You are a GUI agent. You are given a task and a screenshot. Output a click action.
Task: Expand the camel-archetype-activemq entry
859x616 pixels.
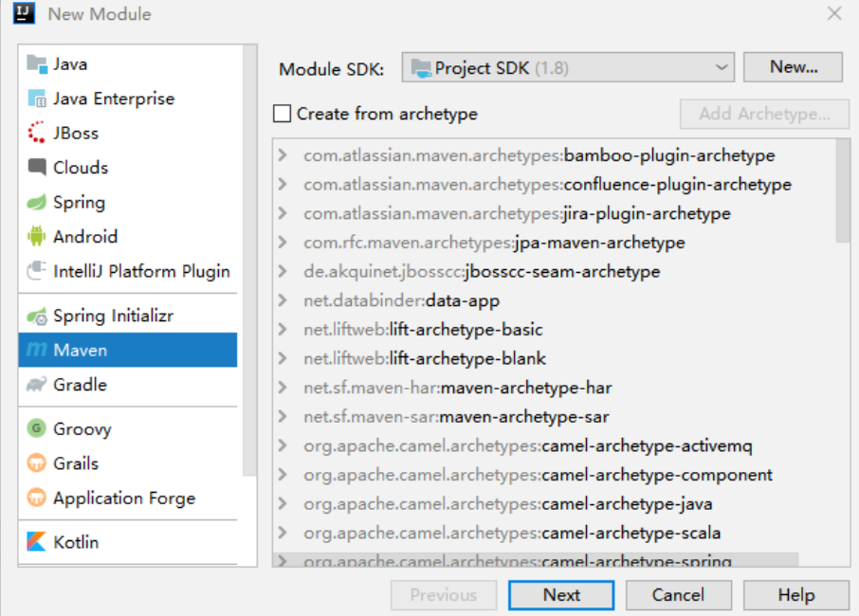283,445
